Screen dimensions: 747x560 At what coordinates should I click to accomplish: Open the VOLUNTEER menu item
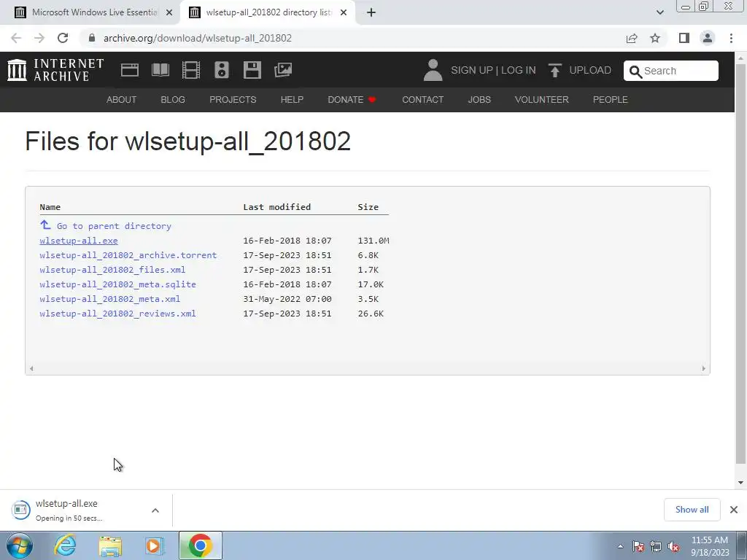click(x=542, y=99)
